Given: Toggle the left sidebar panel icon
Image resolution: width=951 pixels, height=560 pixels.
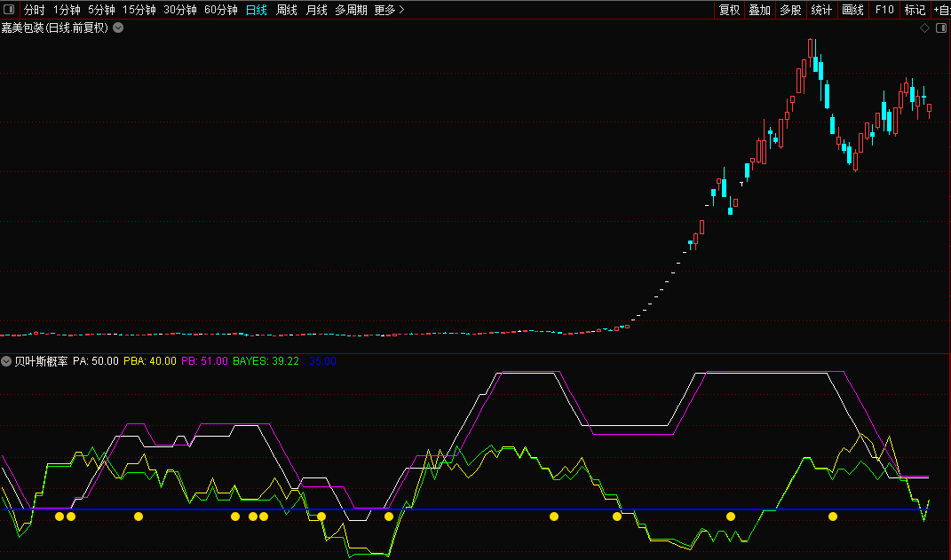Looking at the screenshot, I should click(9, 10).
